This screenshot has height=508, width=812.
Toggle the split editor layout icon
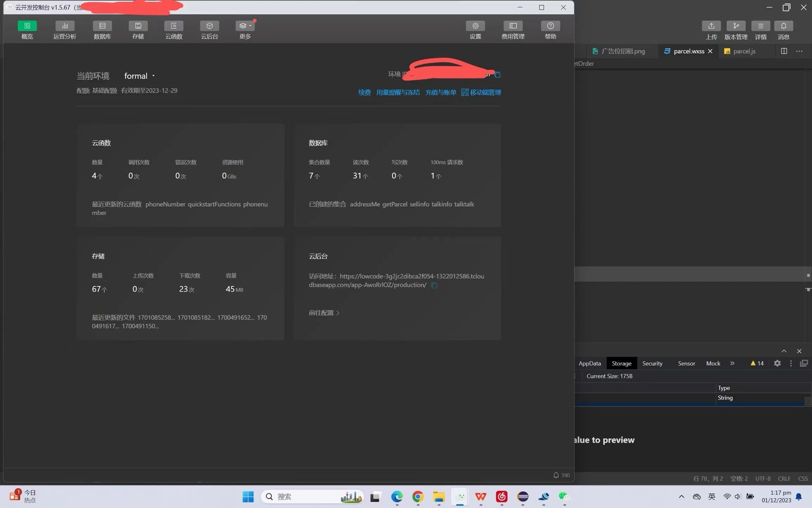[x=784, y=51]
